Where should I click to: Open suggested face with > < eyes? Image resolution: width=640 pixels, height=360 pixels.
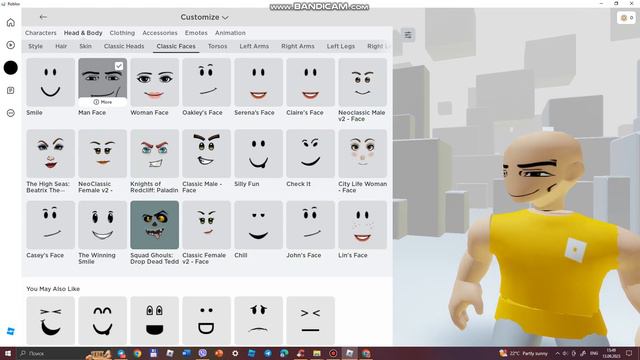310,321
